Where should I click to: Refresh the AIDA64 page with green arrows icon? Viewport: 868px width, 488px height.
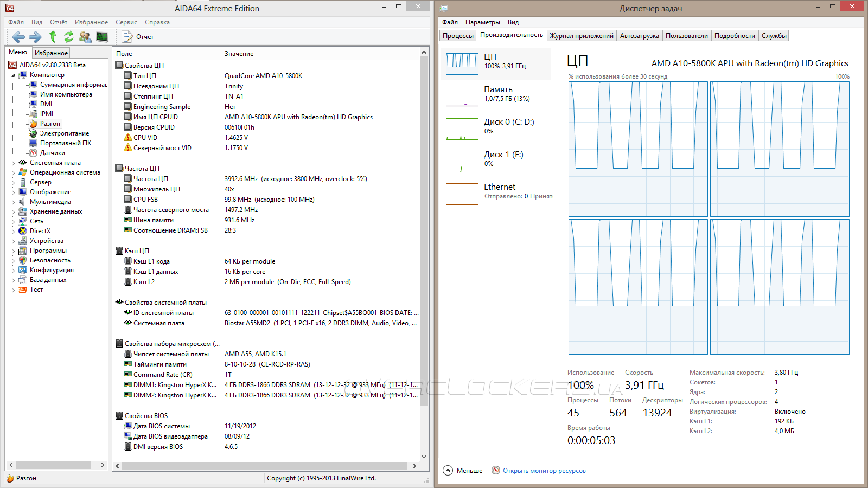(x=69, y=37)
